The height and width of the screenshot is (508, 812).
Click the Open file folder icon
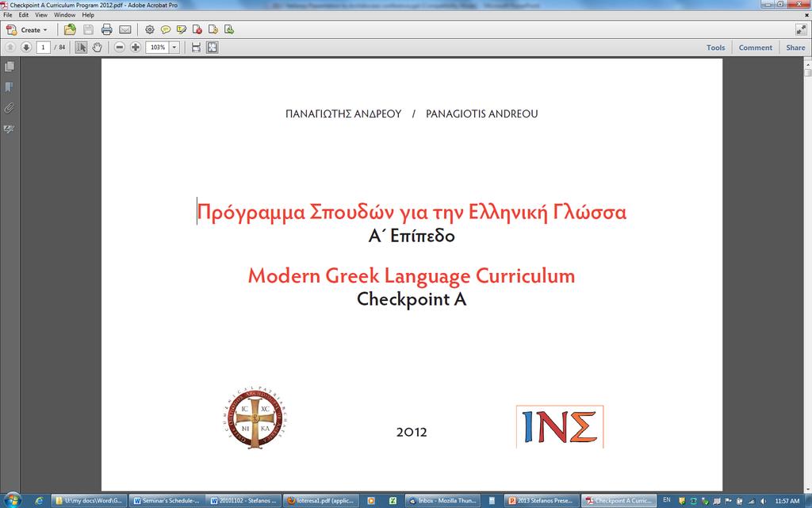point(70,30)
